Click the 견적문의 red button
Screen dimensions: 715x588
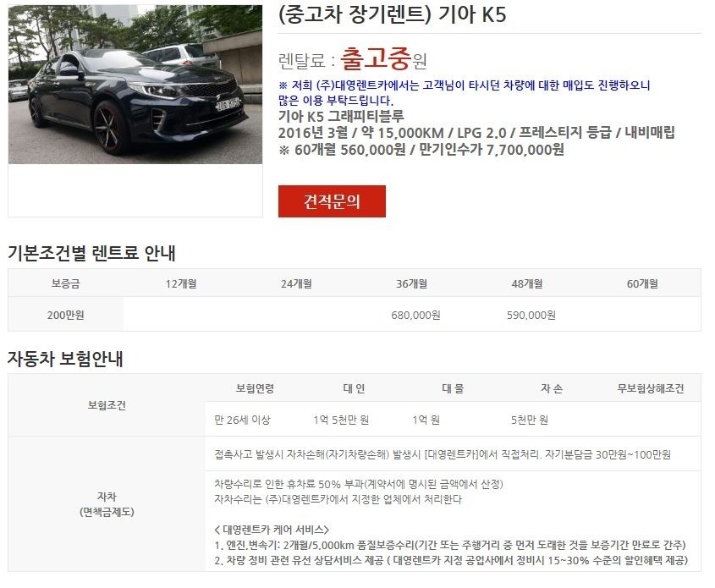(x=332, y=201)
